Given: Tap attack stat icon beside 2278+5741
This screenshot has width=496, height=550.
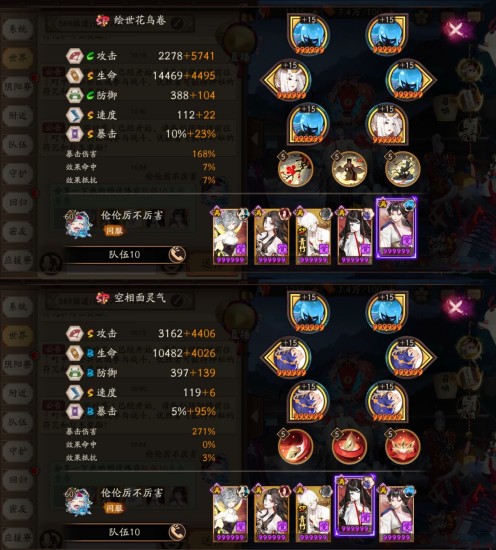Looking at the screenshot, I should 74,56.
